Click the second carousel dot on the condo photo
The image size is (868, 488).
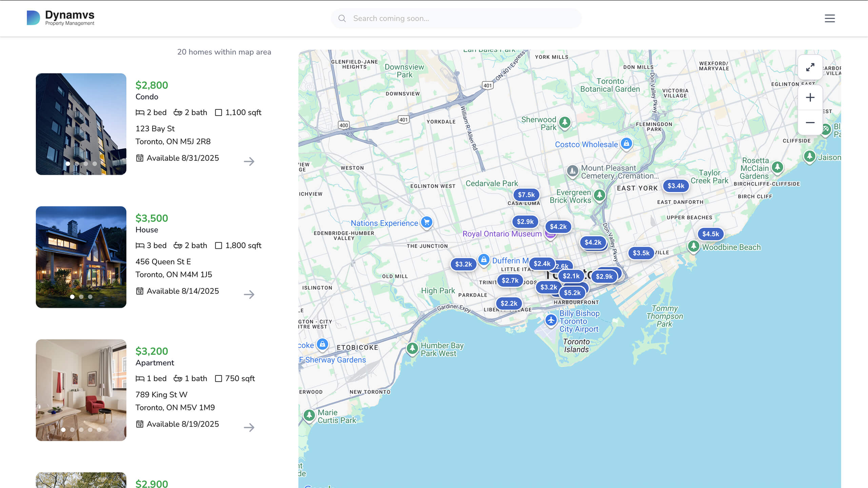(77, 164)
